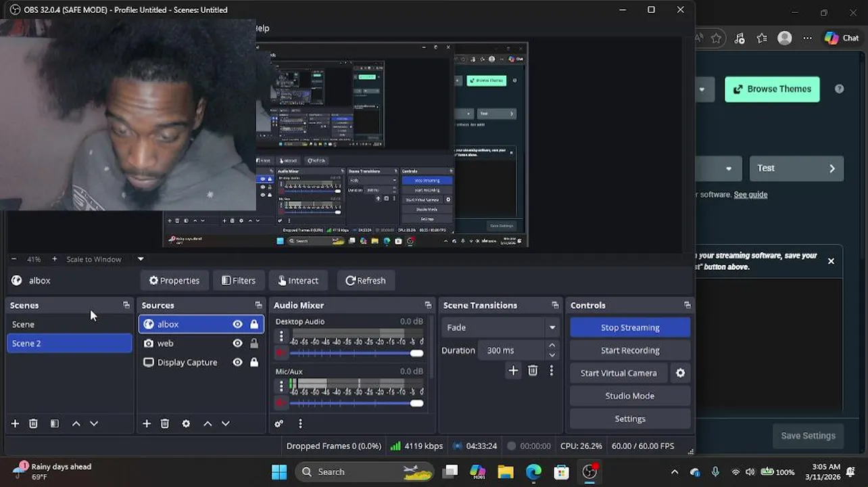This screenshot has width=868, height=487.
Task: Open Edge more options ellipsis menu
Action: [807, 38]
